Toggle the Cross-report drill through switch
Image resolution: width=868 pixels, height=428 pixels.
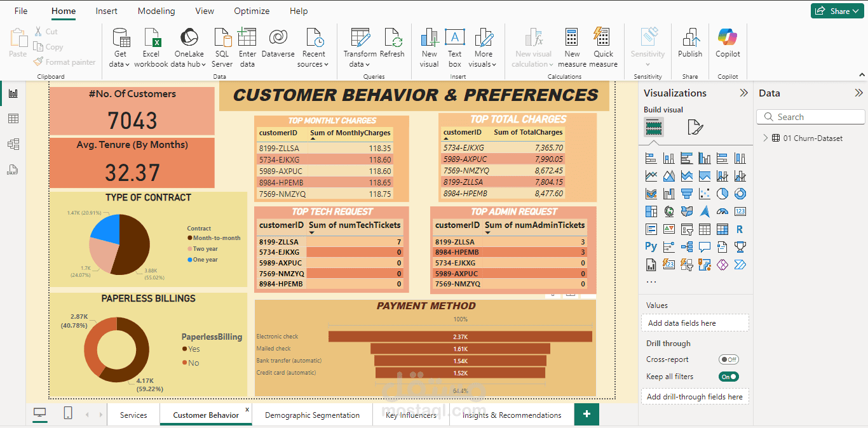coord(728,359)
